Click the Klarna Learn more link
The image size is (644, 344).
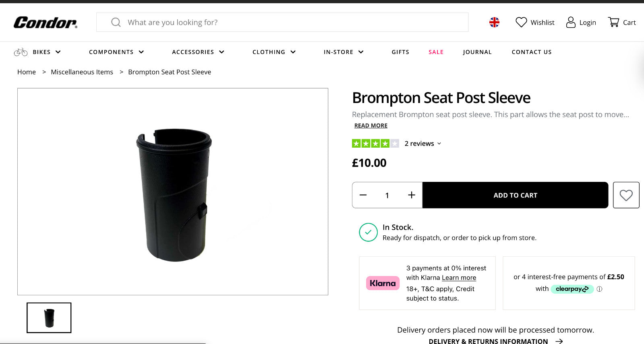459,278
